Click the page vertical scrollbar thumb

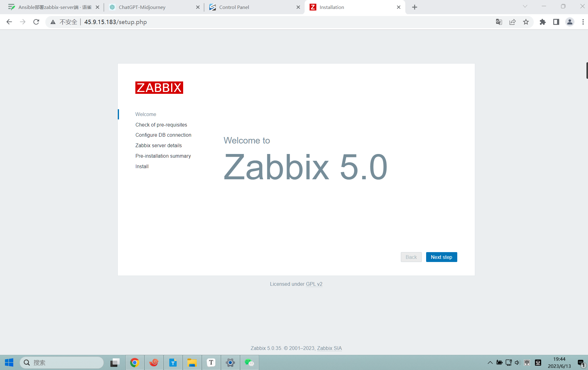(x=587, y=70)
